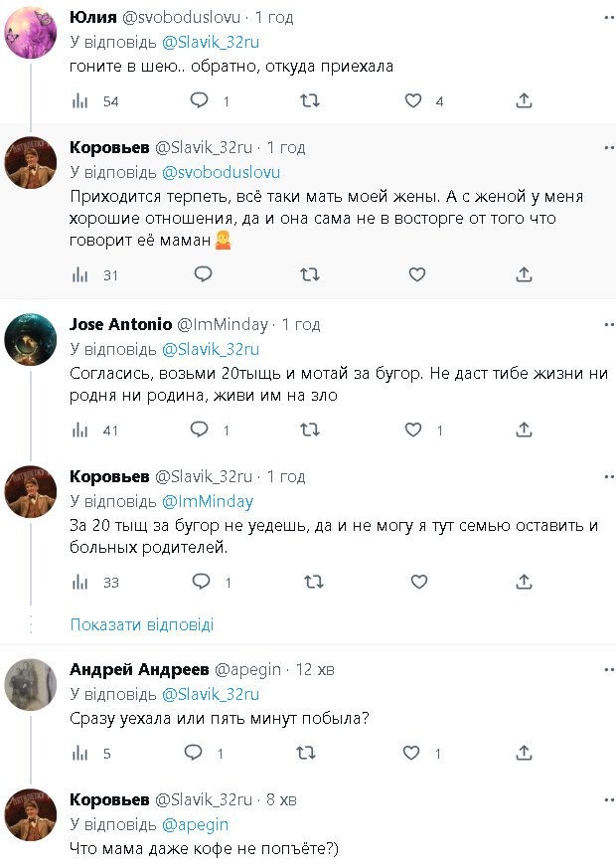Open more options on Jose Antonio's tweet
The height and width of the screenshot is (868, 616).
tap(608, 324)
